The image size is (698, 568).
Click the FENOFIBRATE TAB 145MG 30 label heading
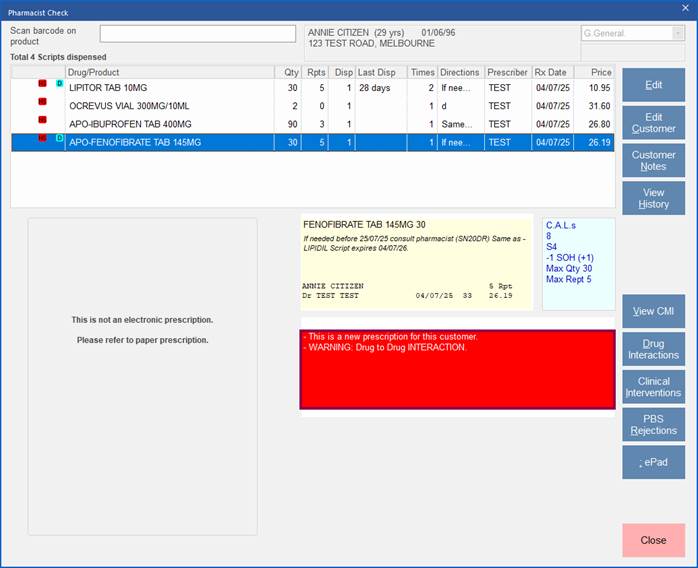click(364, 224)
